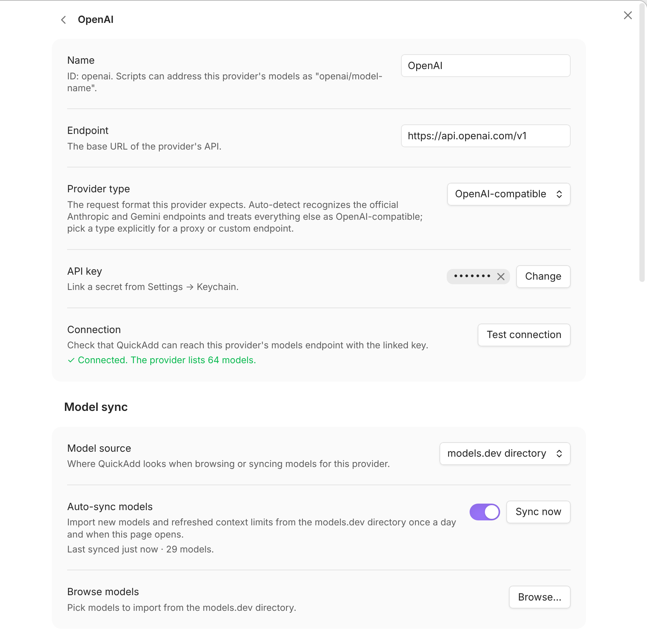Image resolution: width=647 pixels, height=644 pixels.
Task: Change the linked API key
Action: (543, 277)
